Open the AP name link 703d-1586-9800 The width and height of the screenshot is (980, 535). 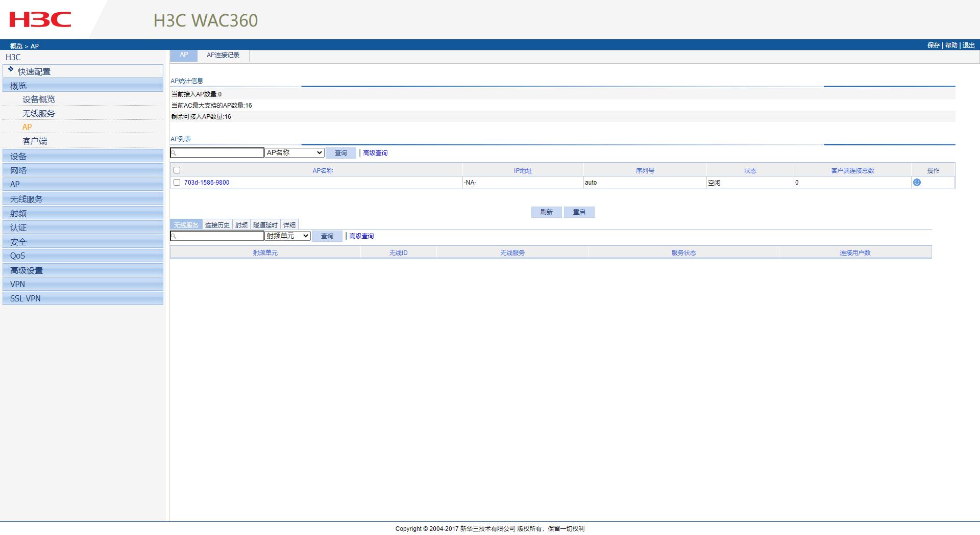coord(207,183)
